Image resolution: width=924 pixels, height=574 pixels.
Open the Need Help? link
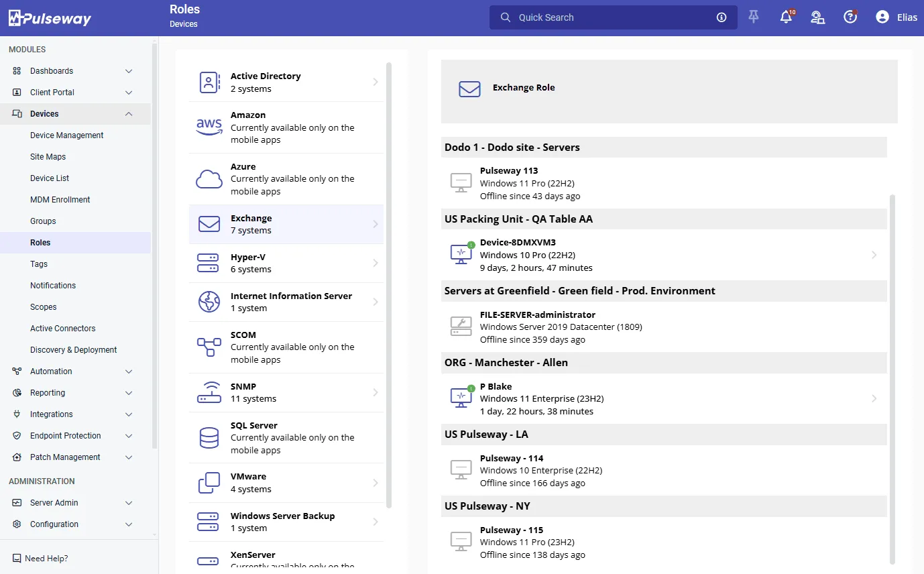tap(46, 558)
